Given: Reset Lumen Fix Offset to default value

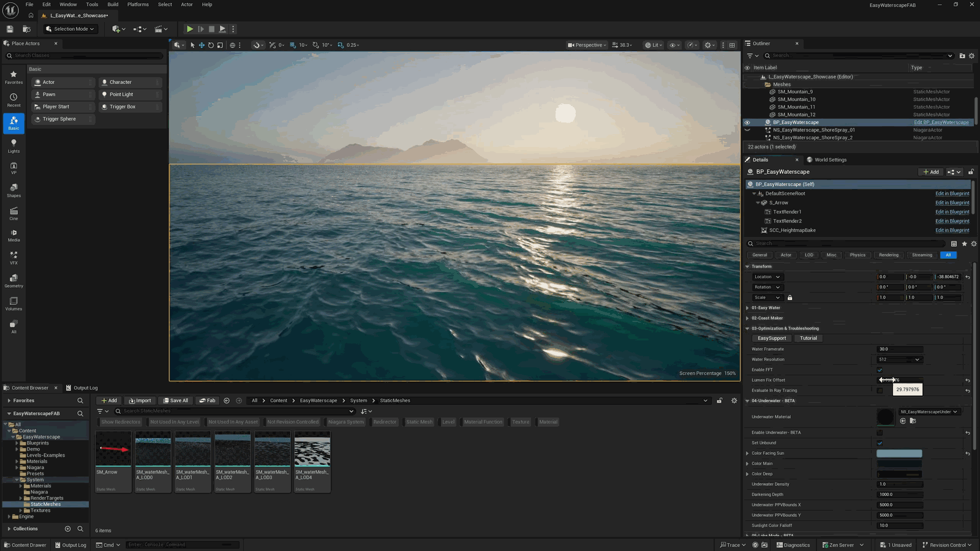Looking at the screenshot, I should (x=968, y=380).
